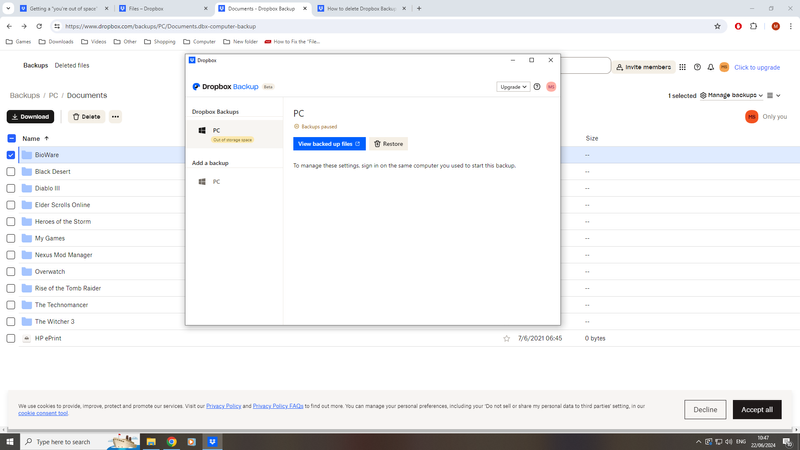800x450 pixels.
Task: Click View backed up files button
Action: [x=329, y=144]
